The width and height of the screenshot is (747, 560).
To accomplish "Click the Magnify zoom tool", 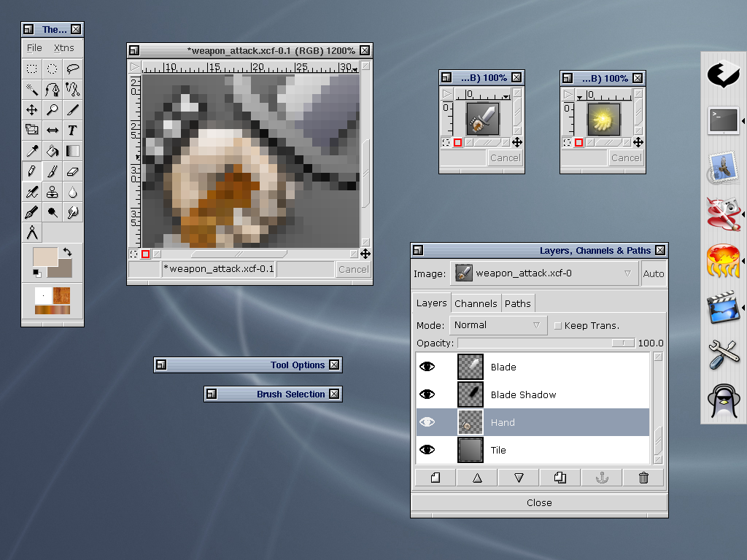I will [53, 110].
